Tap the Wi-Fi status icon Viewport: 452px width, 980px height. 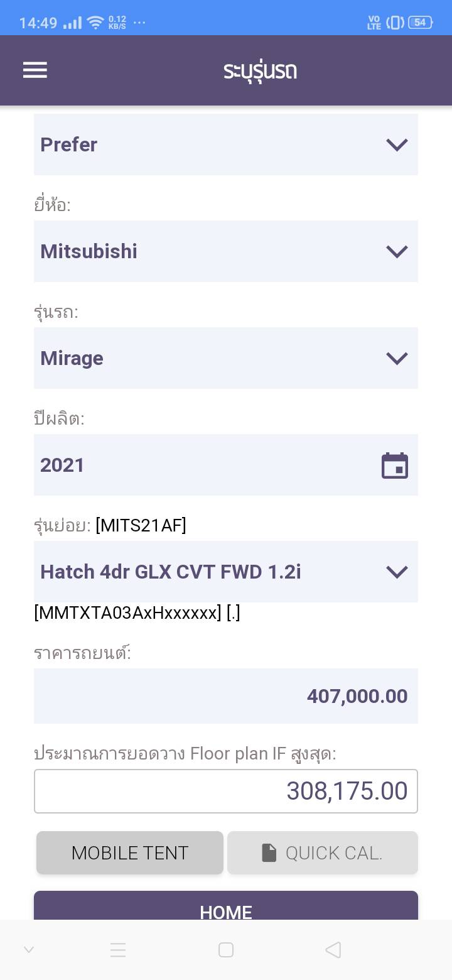pos(95,23)
